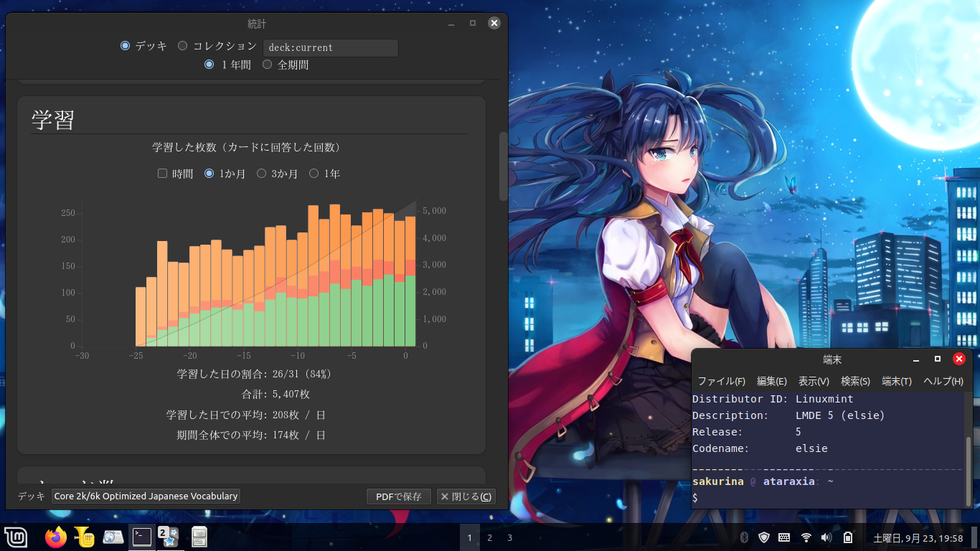Click the battery status tray icon
Viewport: 980px width, 551px height.
point(847,537)
